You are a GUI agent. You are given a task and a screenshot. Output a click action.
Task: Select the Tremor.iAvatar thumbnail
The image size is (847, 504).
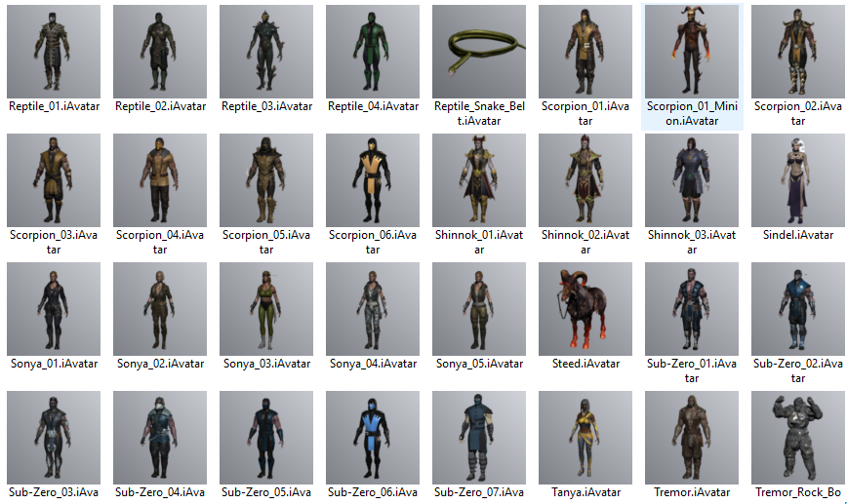(692, 438)
